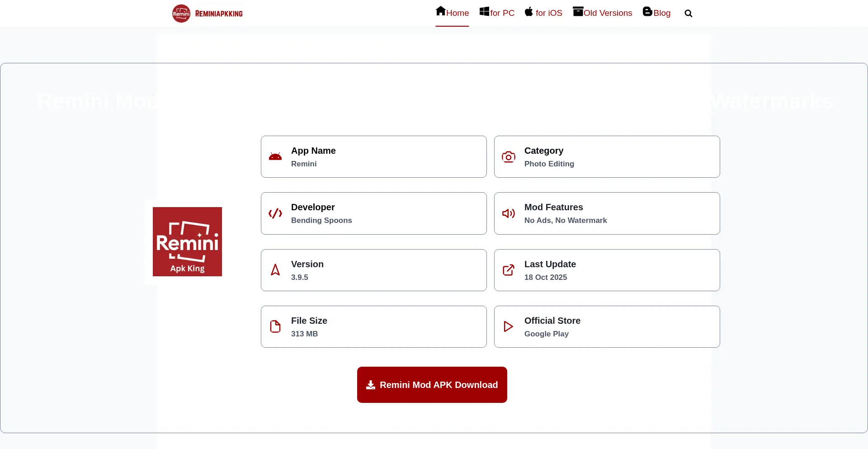The width and height of the screenshot is (868, 449).
Task: Click the Remini Apk King app thumbnail
Action: click(x=187, y=241)
